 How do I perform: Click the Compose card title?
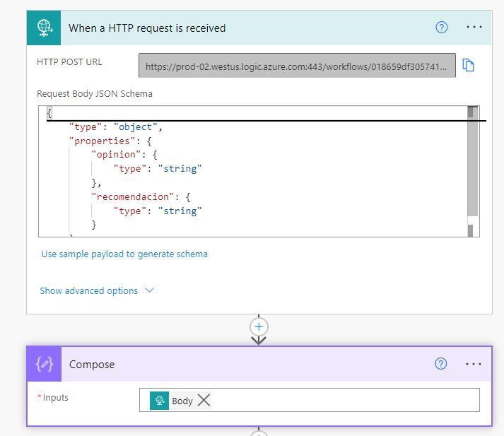tap(92, 365)
